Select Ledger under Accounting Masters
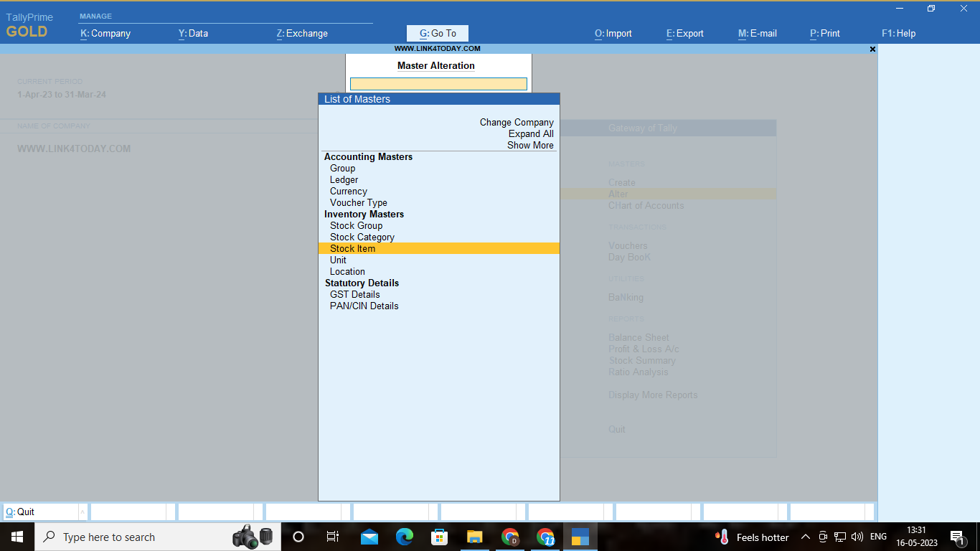The width and height of the screenshot is (980, 551). [x=344, y=179]
